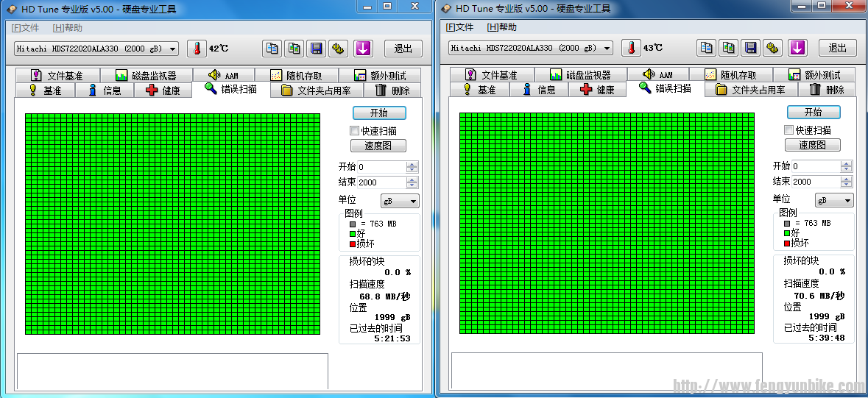868x398 pixels.
Task: Click the 开始 value stepper in the 43°C window
Action: (846, 167)
